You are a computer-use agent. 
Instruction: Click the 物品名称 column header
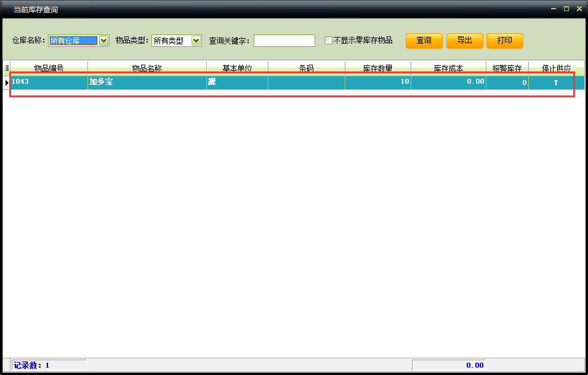click(x=147, y=68)
